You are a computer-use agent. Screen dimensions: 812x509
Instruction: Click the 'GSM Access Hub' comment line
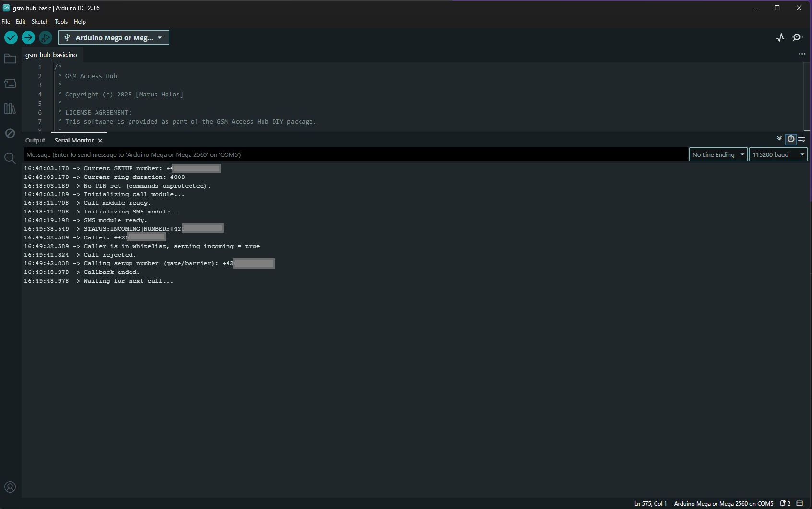click(87, 76)
